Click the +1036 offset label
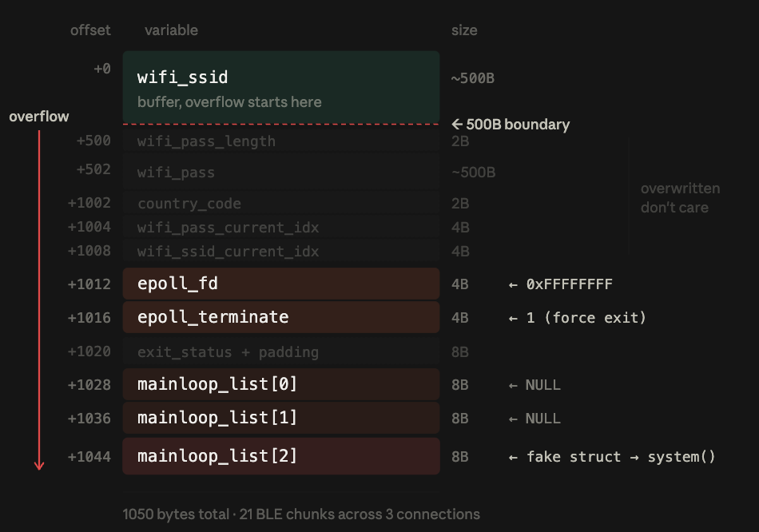Viewport: 759px width, 532px height. click(89, 419)
